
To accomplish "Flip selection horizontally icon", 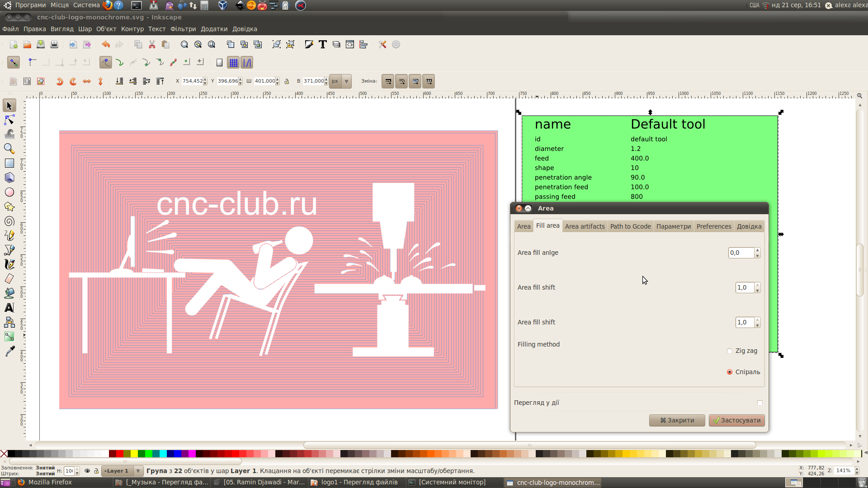I will tap(87, 81).
